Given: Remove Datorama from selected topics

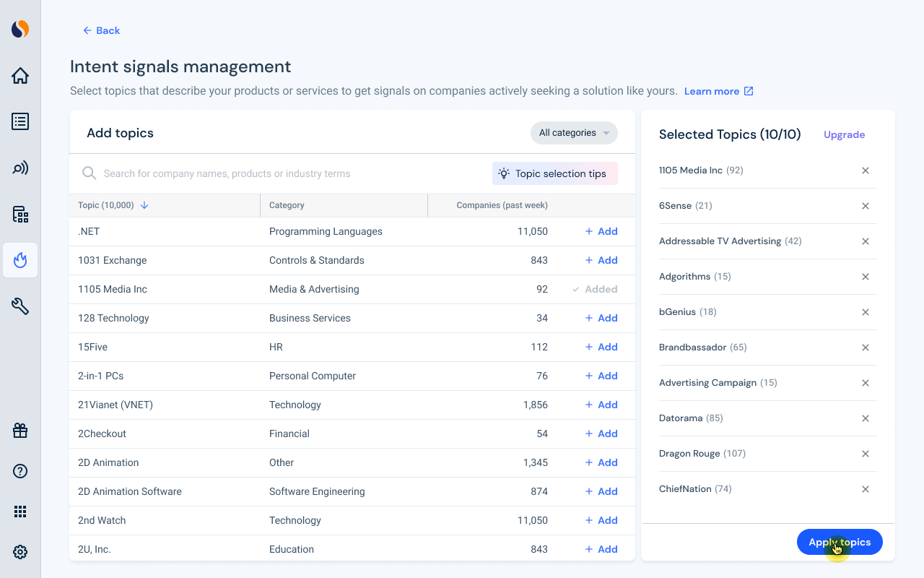Looking at the screenshot, I should click(x=866, y=418).
